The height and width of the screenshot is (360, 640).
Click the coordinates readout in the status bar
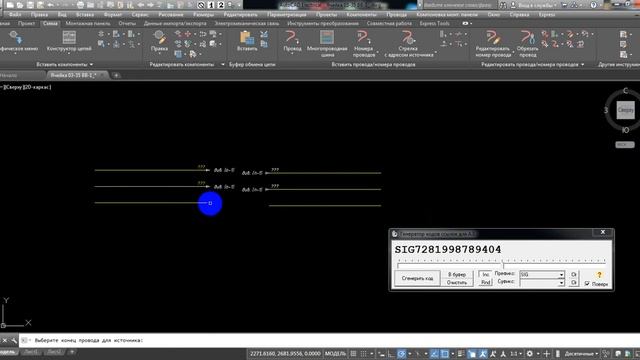pyautogui.click(x=285, y=353)
